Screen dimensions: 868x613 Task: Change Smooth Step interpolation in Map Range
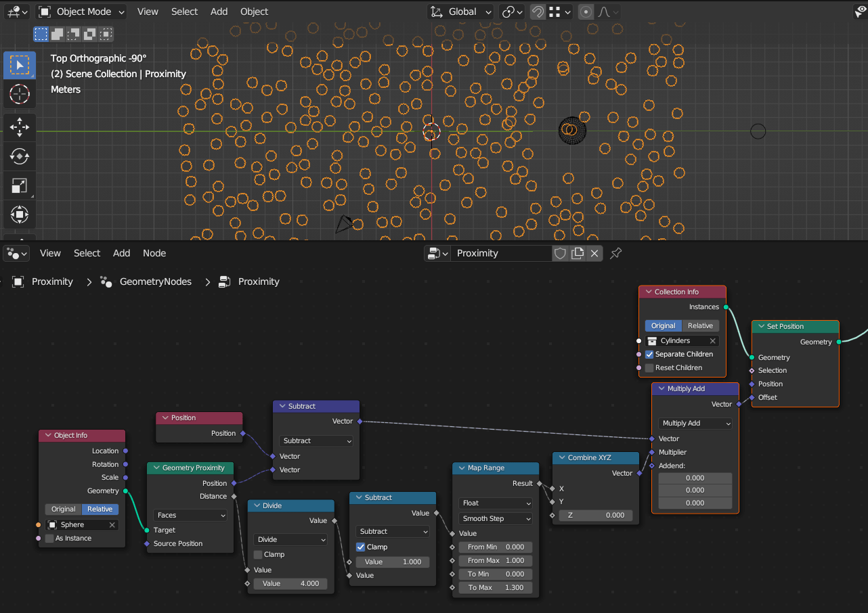pyautogui.click(x=495, y=518)
